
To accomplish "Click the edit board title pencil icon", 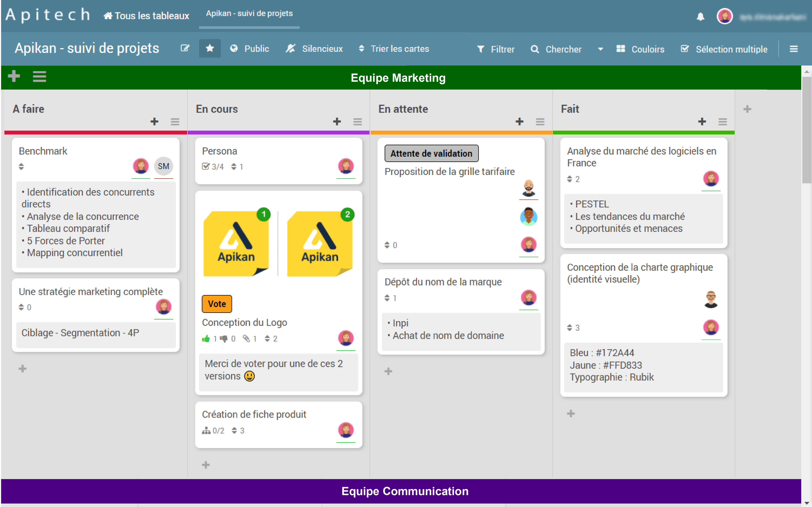I will click(x=185, y=48).
